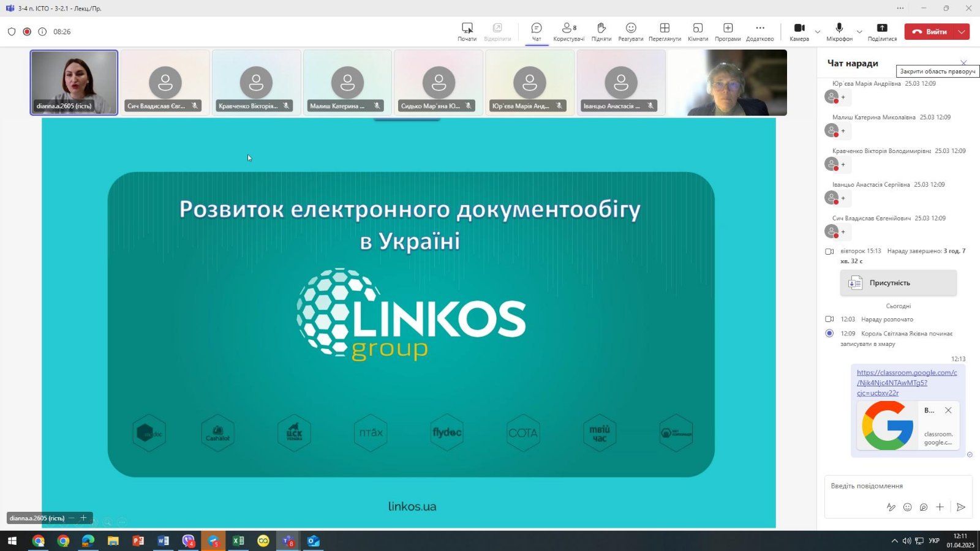This screenshot has height=551, width=980.
Task: Send the chat message with arrow icon
Action: (961, 507)
